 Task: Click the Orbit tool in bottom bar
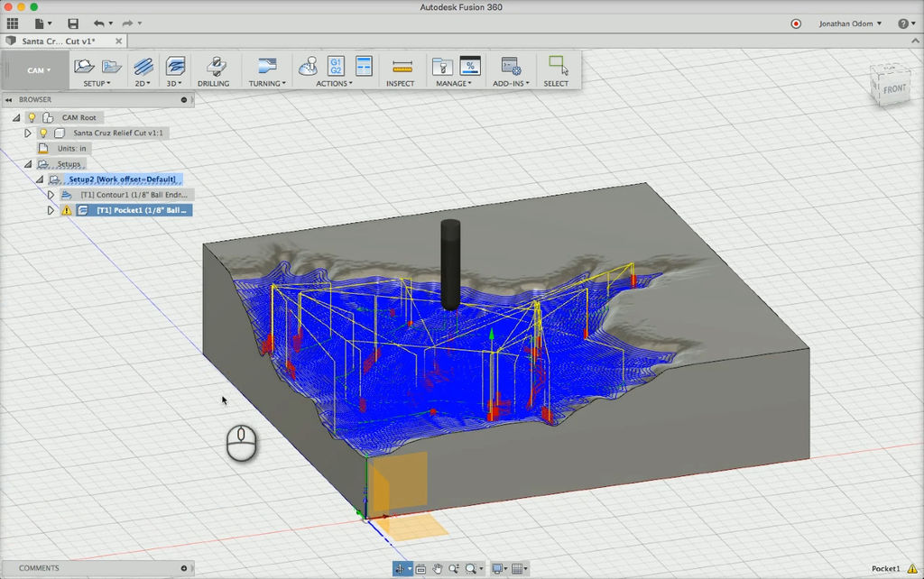tap(400, 568)
